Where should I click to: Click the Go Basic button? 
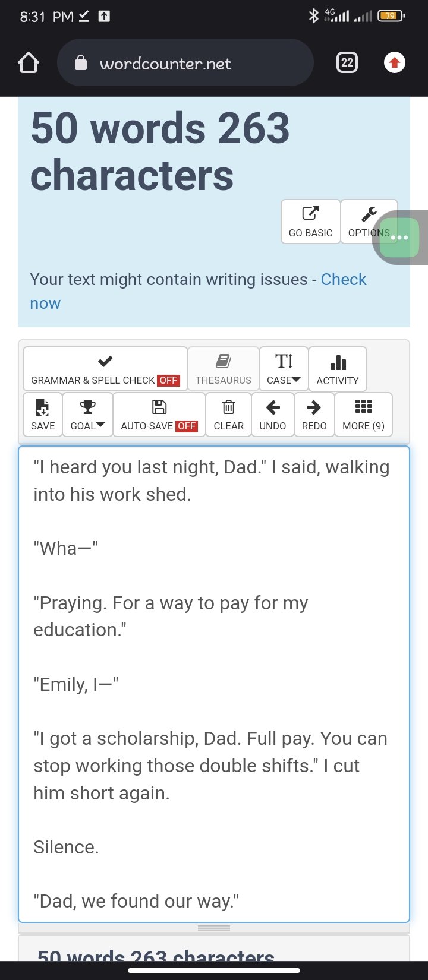click(311, 222)
